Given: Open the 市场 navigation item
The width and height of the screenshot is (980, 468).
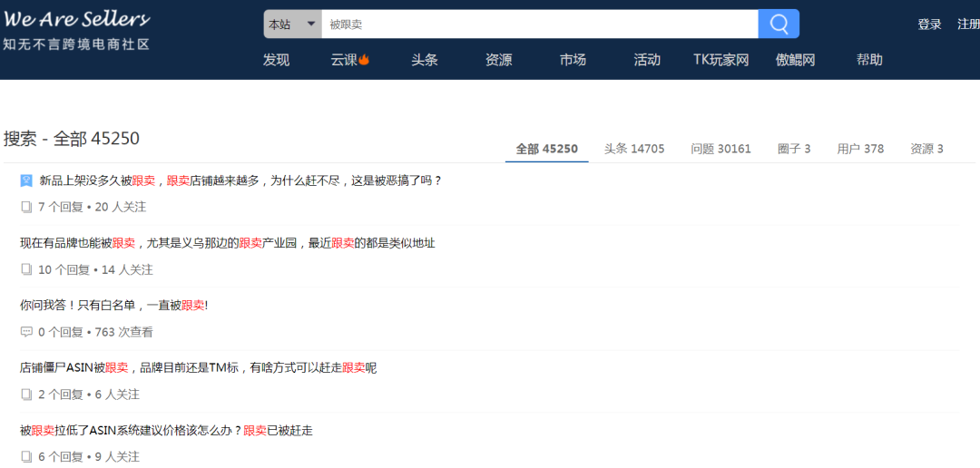Looking at the screenshot, I should click(573, 60).
